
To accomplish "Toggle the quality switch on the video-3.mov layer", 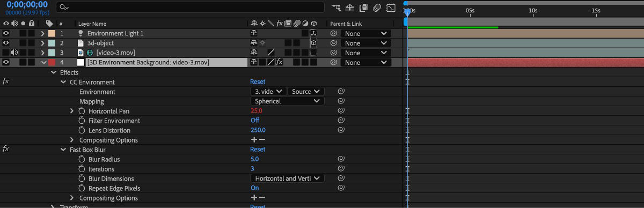I will [271, 53].
